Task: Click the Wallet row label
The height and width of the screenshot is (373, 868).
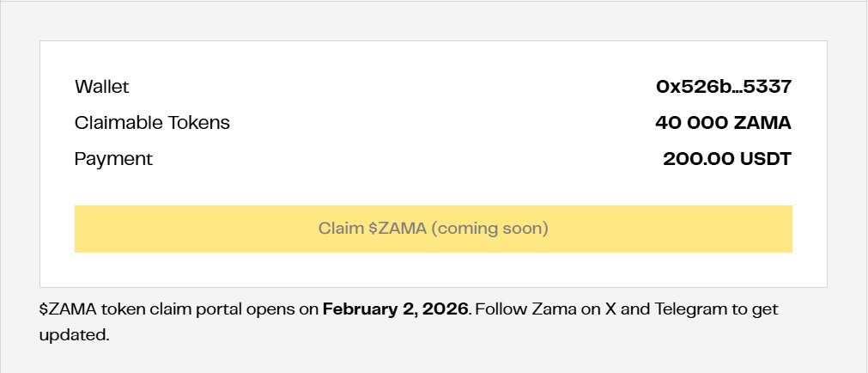Action: pyautogui.click(x=102, y=87)
